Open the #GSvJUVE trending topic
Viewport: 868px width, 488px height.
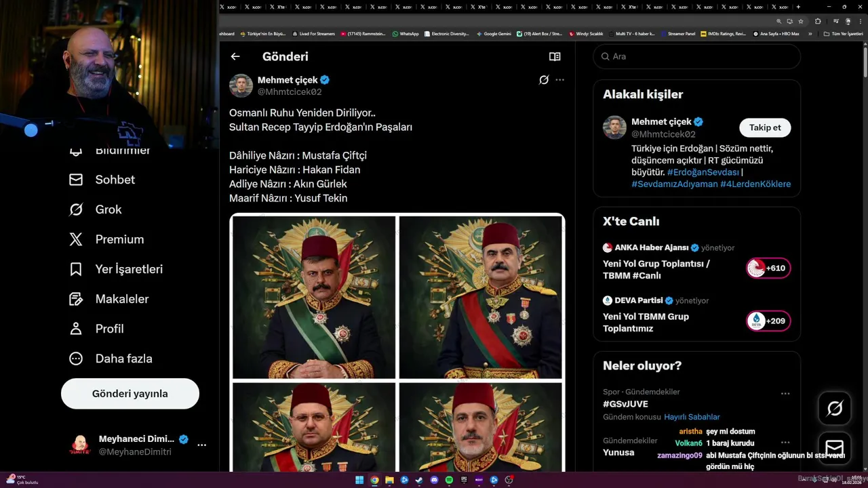[x=625, y=404]
